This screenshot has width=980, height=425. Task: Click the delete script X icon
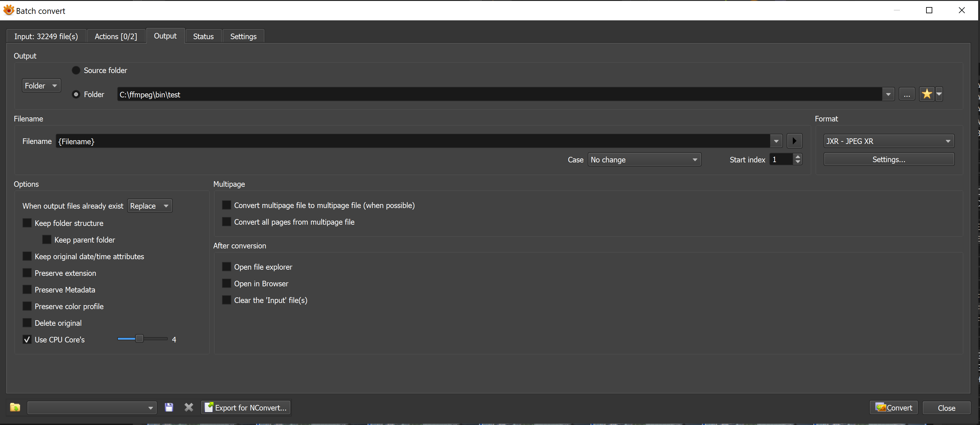[189, 407]
